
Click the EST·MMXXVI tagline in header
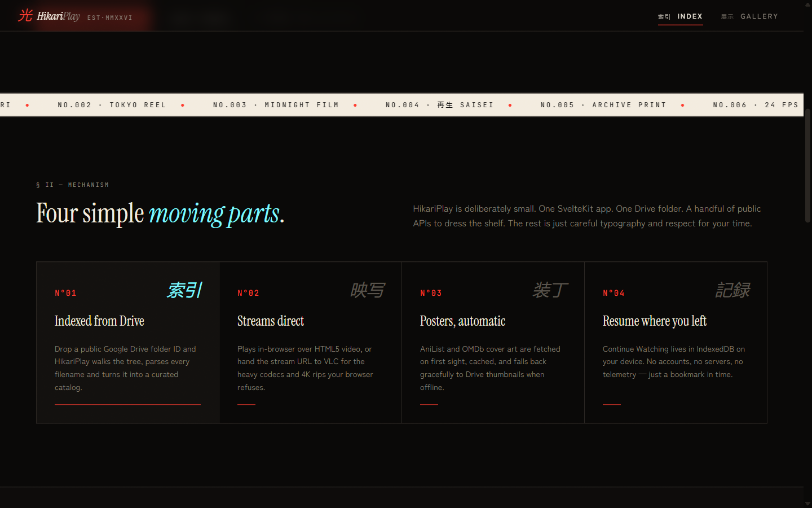tap(110, 17)
